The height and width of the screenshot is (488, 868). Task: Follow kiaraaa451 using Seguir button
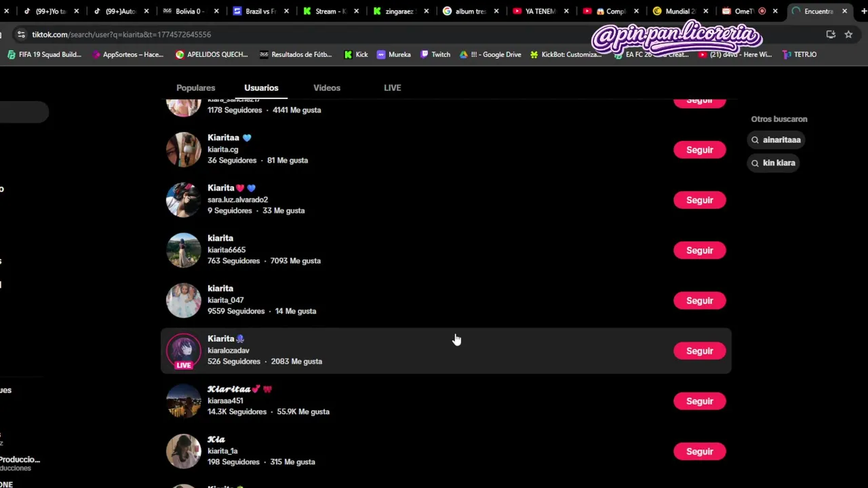point(699,401)
